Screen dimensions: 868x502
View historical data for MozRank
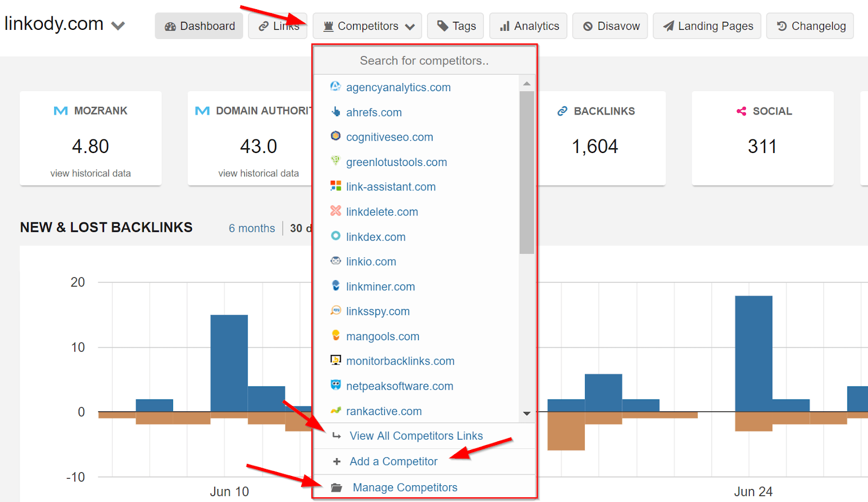click(x=91, y=173)
